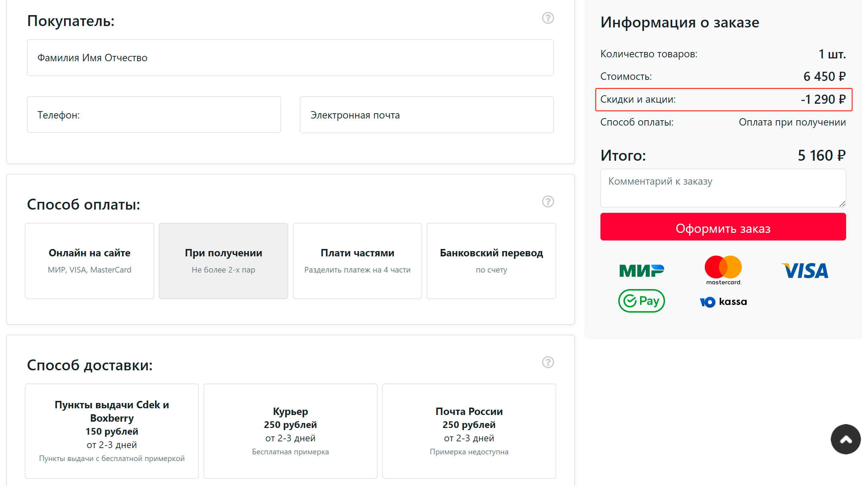The image size is (868, 486).
Task: Focus the Фамилия Имя Отчество field
Action: coord(291,58)
